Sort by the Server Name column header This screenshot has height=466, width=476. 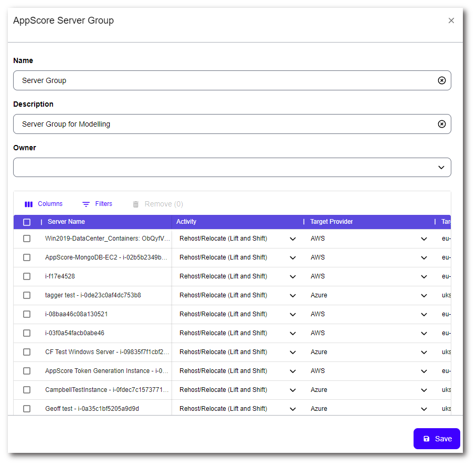click(x=66, y=222)
